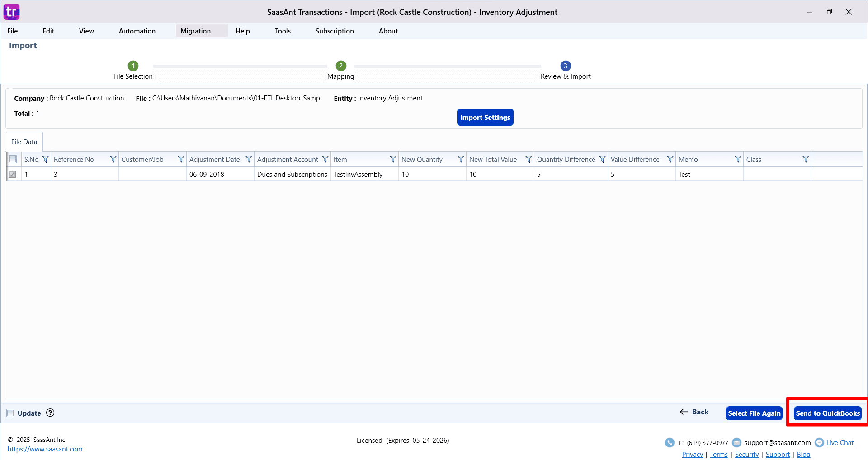The width and height of the screenshot is (868, 460).
Task: Open the Support link
Action: [x=778, y=455]
